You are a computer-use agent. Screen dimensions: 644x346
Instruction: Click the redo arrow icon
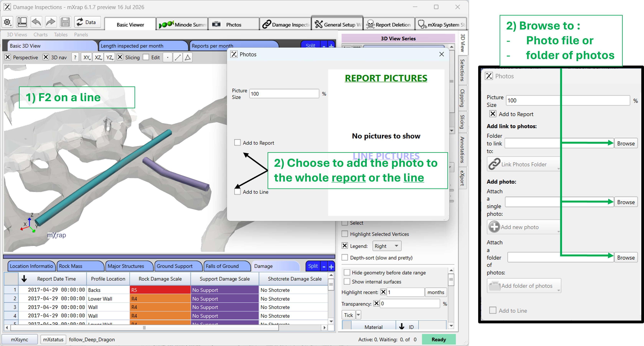click(x=51, y=22)
